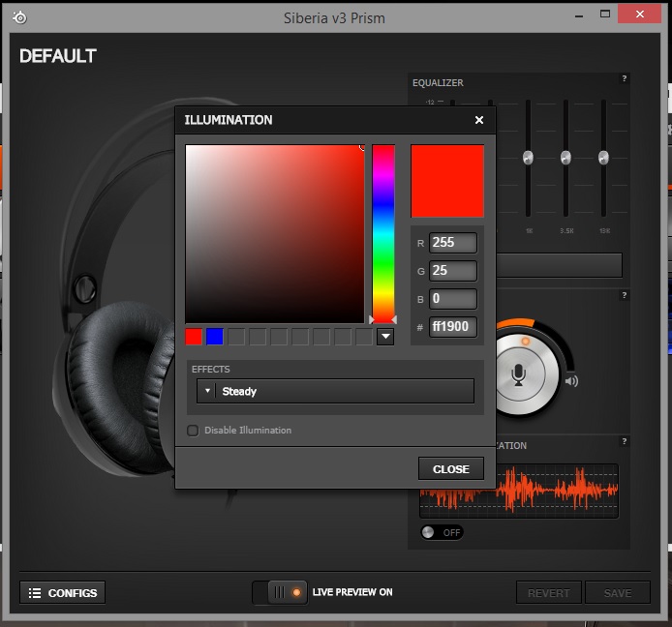The image size is (672, 627).
Task: Click the orange audio waveform preview graph
Action: click(519, 492)
